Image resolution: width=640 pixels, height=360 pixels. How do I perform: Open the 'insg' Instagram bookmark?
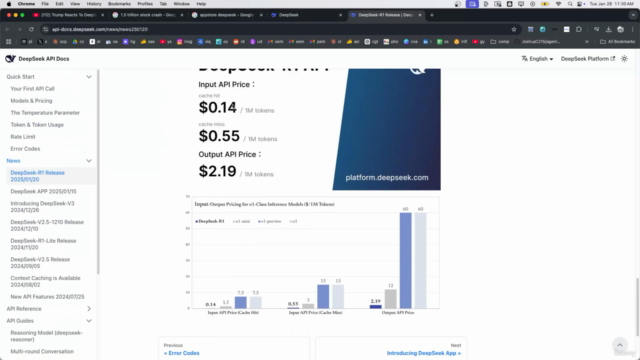(184, 42)
